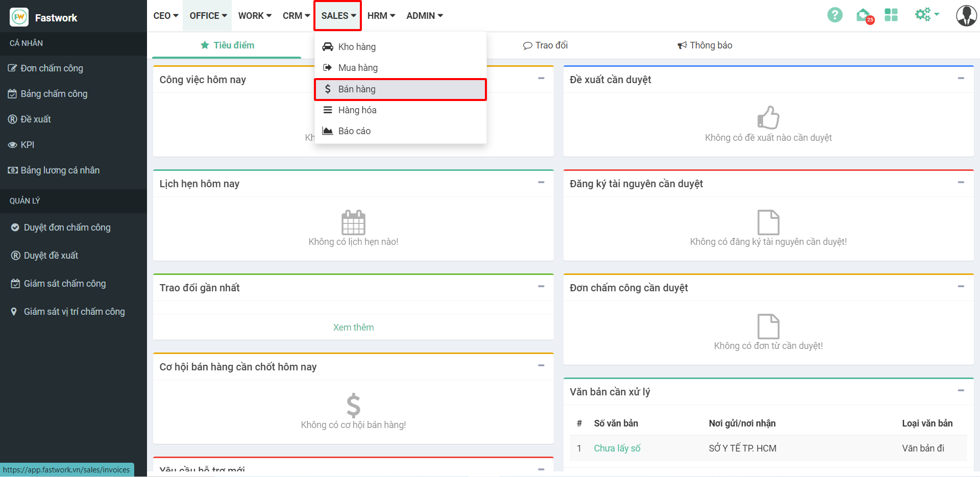Open Hàng hóa menu entry

point(357,110)
